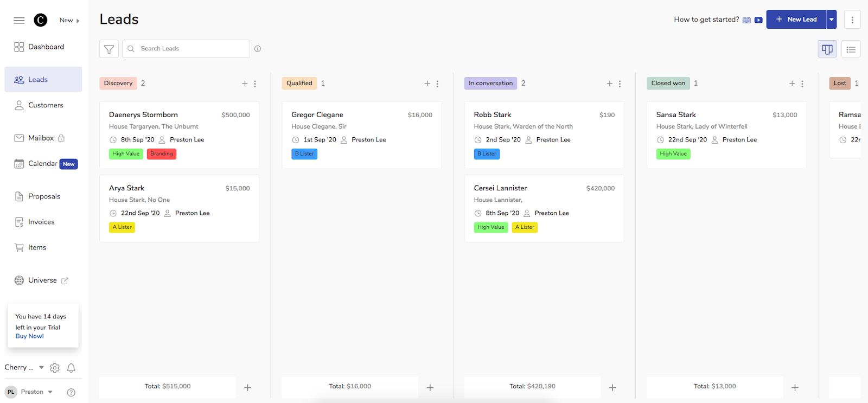Expand the New Lead dropdown arrow
The height and width of the screenshot is (403, 868).
pyautogui.click(x=831, y=20)
